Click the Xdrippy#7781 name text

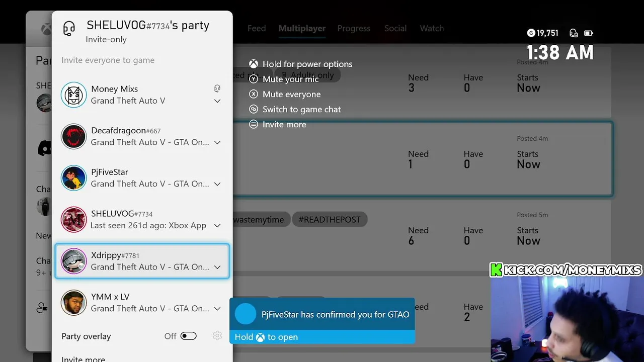tap(115, 255)
